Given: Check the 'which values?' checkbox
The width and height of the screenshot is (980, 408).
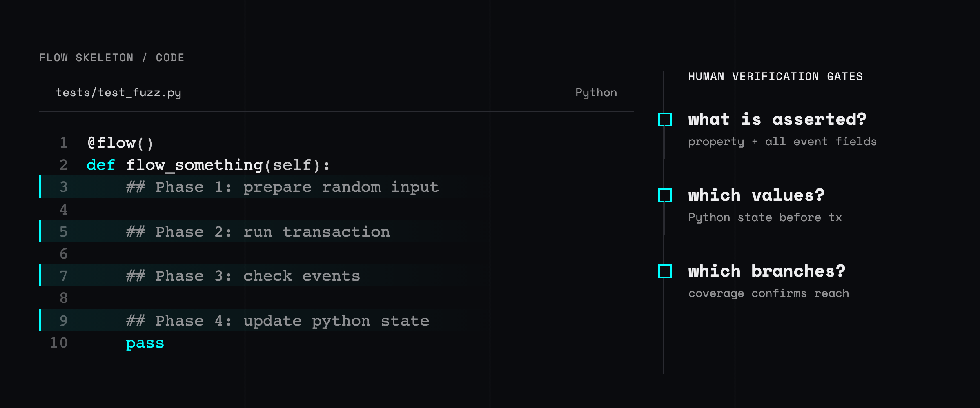Looking at the screenshot, I should pos(665,195).
